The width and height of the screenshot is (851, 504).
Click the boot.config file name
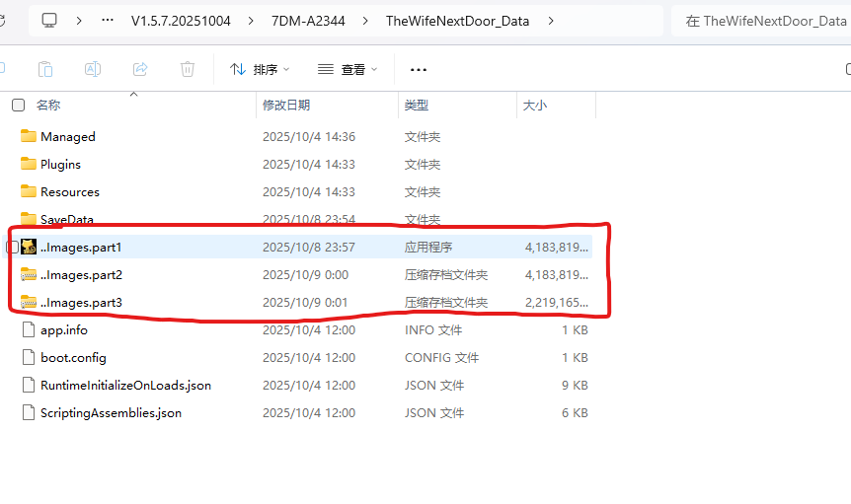click(x=73, y=358)
